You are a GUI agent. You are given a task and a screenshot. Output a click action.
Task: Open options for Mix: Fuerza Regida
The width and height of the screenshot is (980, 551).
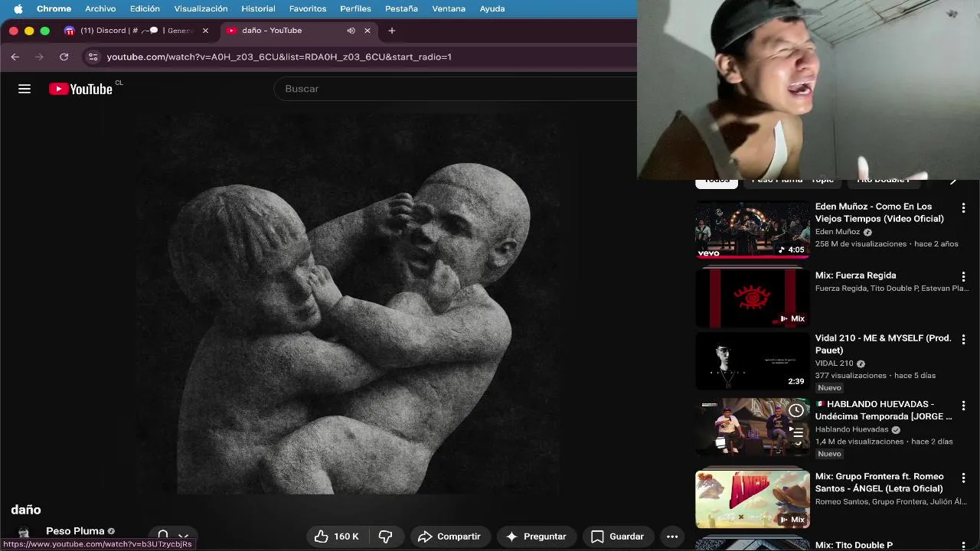tap(964, 277)
